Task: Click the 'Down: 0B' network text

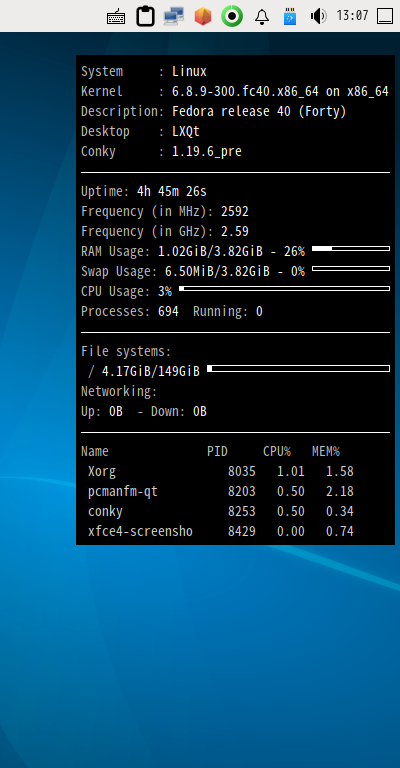Action: 179,411
